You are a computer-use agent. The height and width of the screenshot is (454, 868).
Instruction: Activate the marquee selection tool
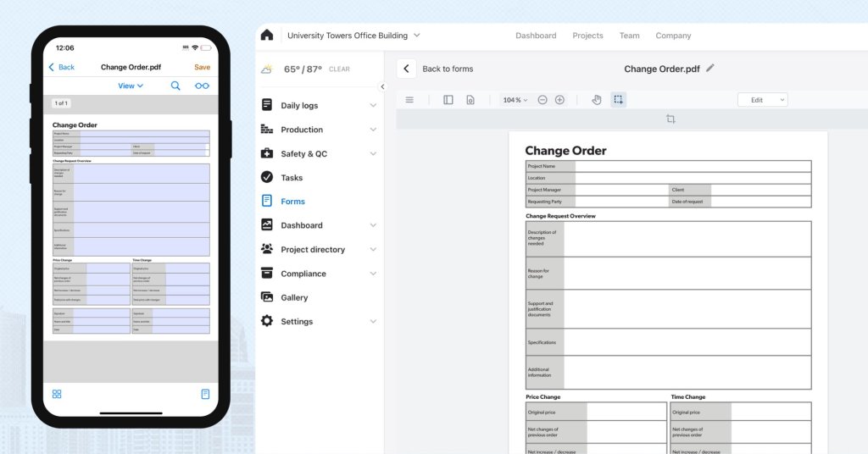coord(619,100)
